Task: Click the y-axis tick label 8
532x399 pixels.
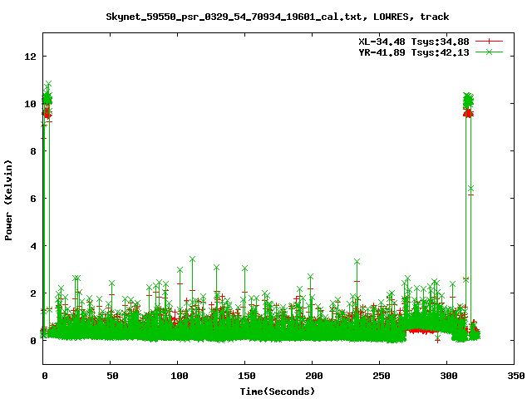Action: [33, 151]
